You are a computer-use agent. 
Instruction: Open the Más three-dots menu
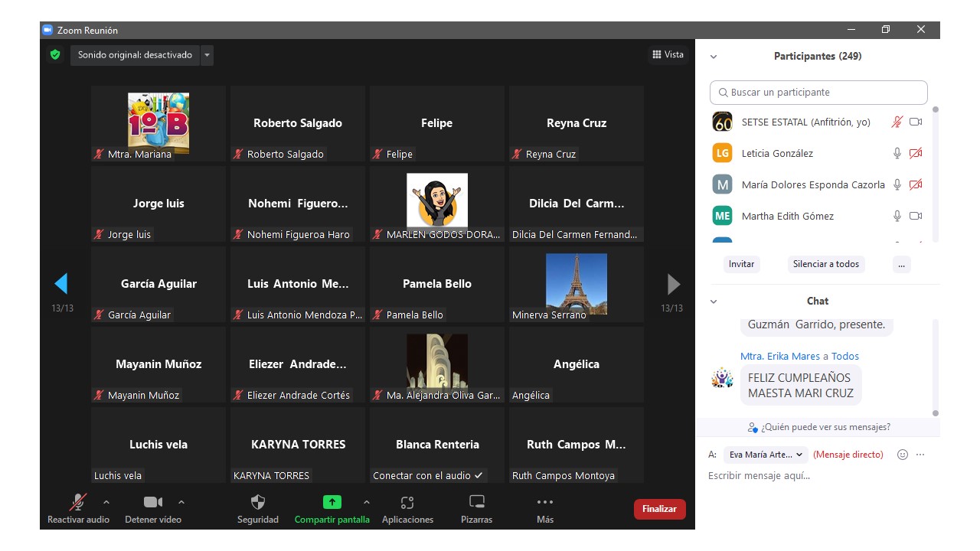click(x=545, y=502)
